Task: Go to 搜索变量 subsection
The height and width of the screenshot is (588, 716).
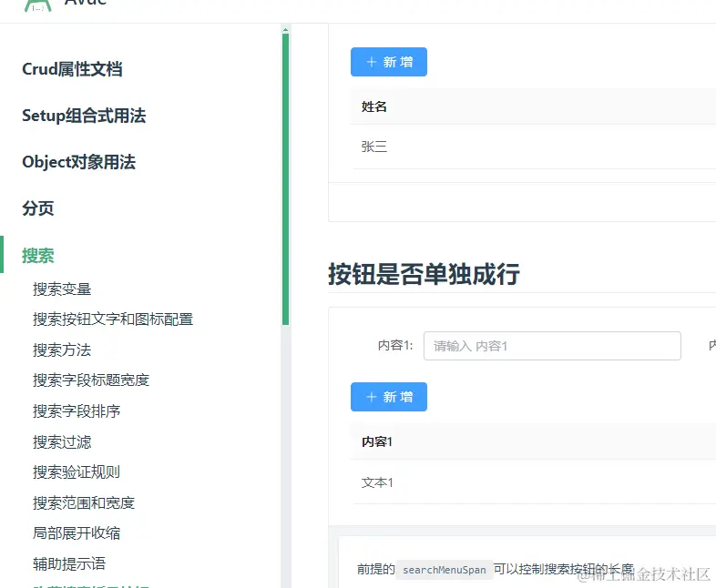Action: pyautogui.click(x=62, y=289)
